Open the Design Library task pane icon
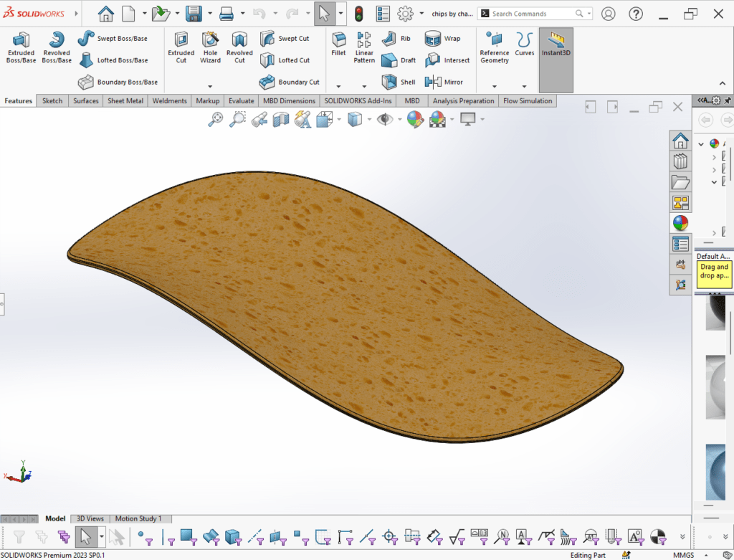 (x=680, y=161)
